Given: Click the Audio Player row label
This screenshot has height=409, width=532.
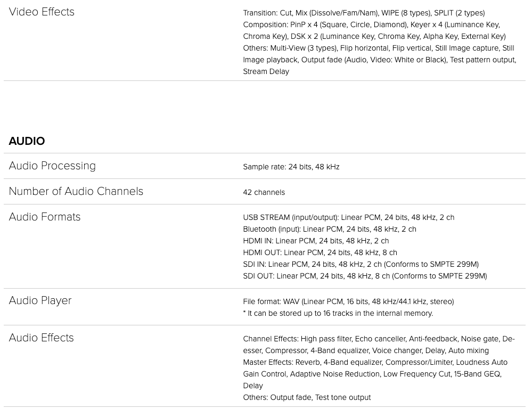Looking at the screenshot, I should pyautogui.click(x=40, y=301).
